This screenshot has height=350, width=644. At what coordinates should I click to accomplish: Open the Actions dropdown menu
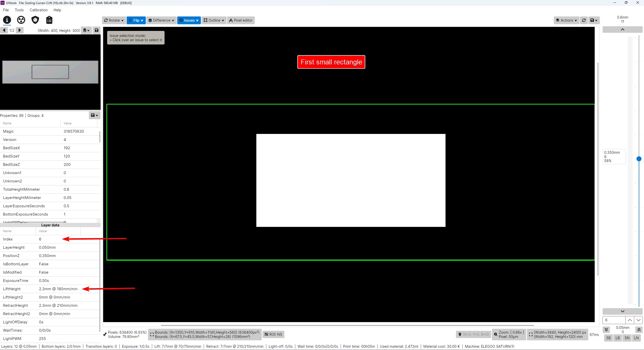click(566, 20)
